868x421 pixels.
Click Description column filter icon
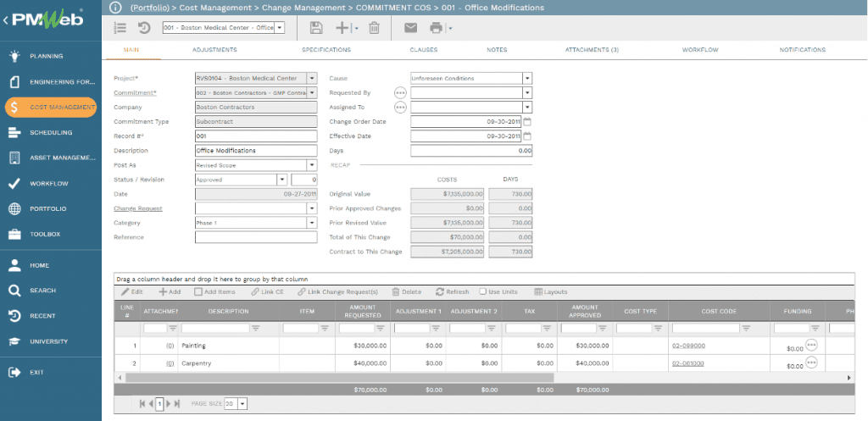point(256,328)
